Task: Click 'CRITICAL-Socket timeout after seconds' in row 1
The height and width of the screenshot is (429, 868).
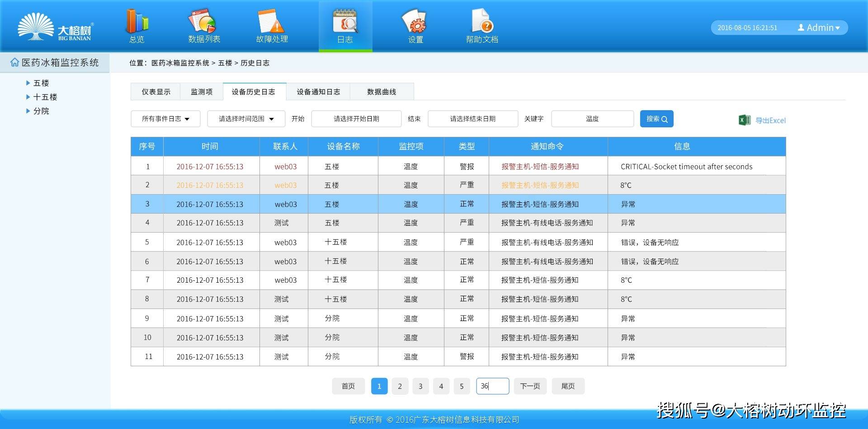Action: click(x=686, y=167)
